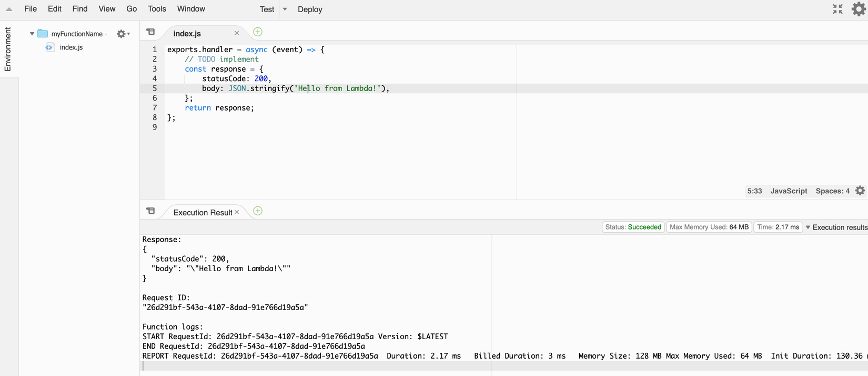
Task: Open the editor pane tab list icon
Action: (x=150, y=32)
